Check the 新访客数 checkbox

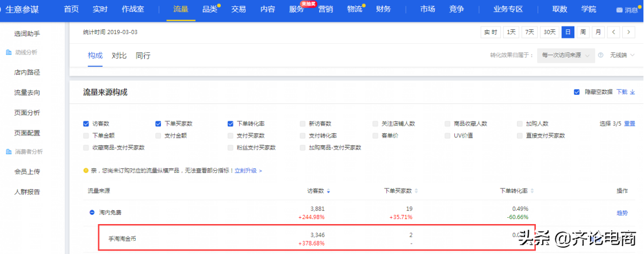[x=302, y=124]
